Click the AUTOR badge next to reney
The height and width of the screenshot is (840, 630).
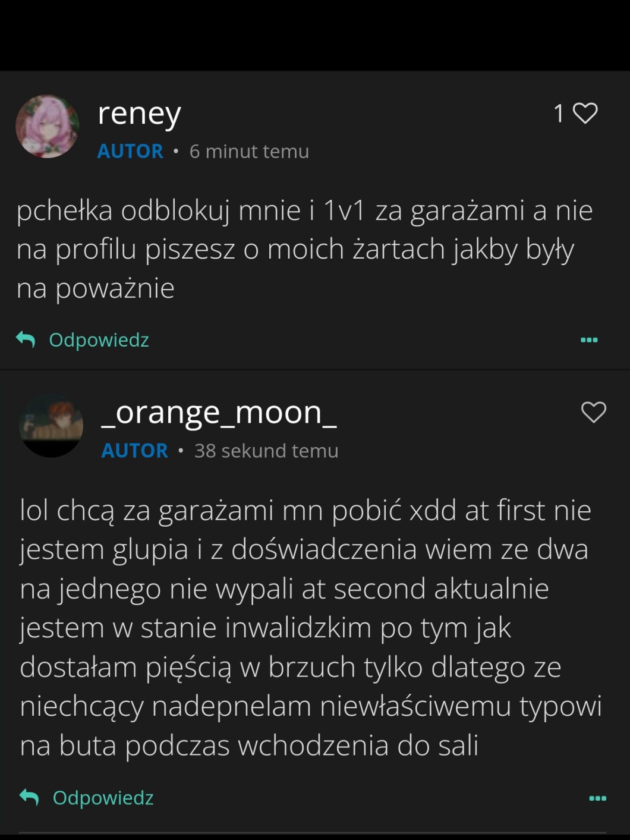pos(130,152)
